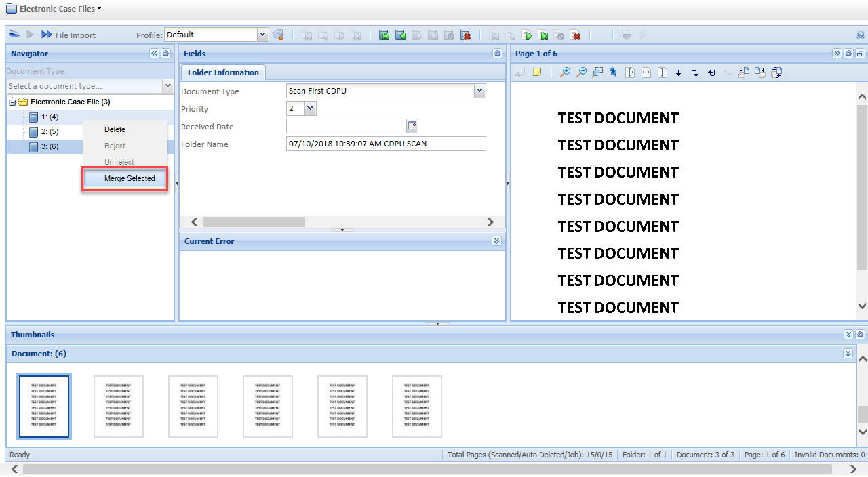Select the yellow sticky note tool

(537, 72)
